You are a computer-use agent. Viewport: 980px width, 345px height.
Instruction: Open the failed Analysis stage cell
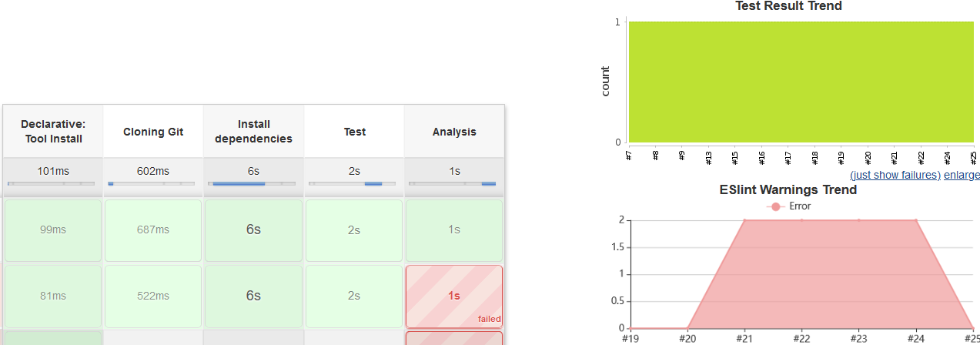(454, 296)
